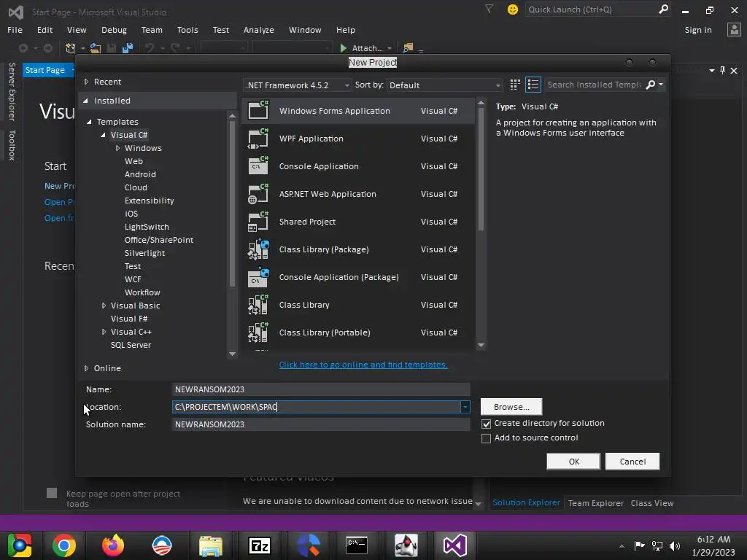Screen dimensions: 747x560
Task: Open the command prompt taskbar icon
Action: [356, 545]
